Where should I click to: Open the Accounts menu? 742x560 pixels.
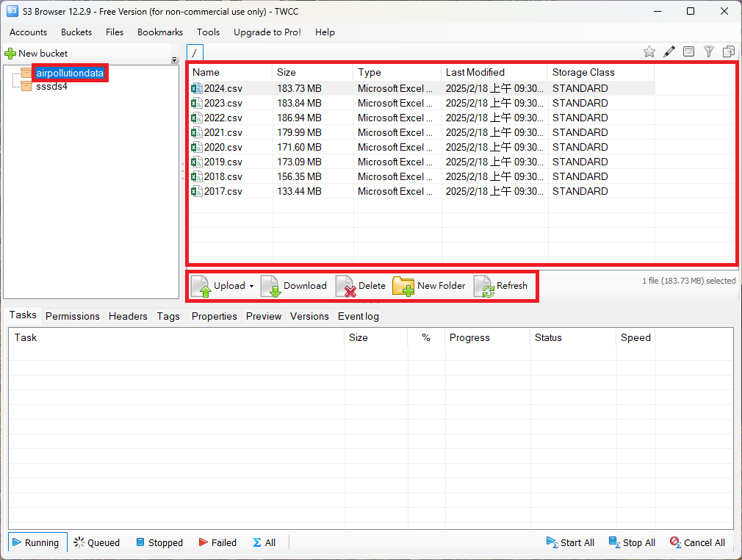(x=29, y=32)
